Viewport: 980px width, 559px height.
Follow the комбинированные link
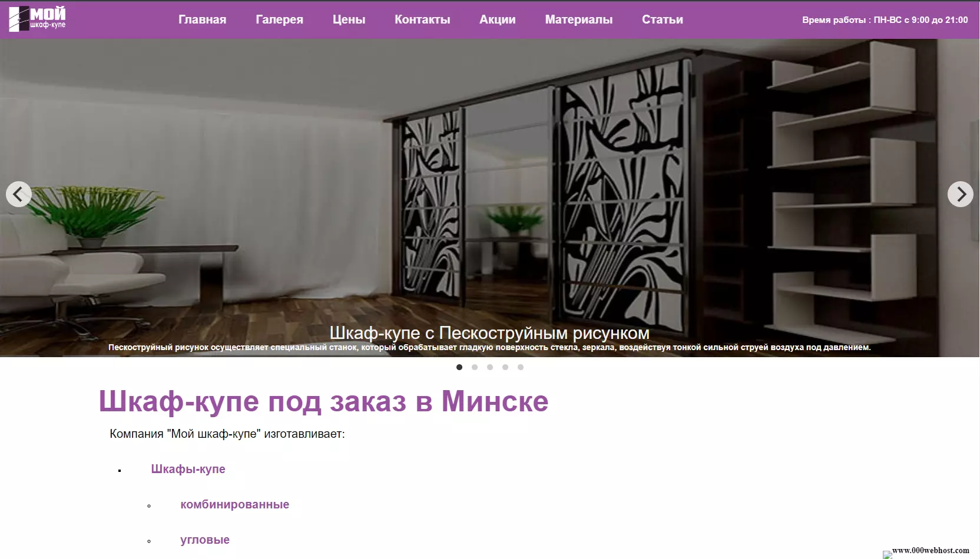click(234, 504)
